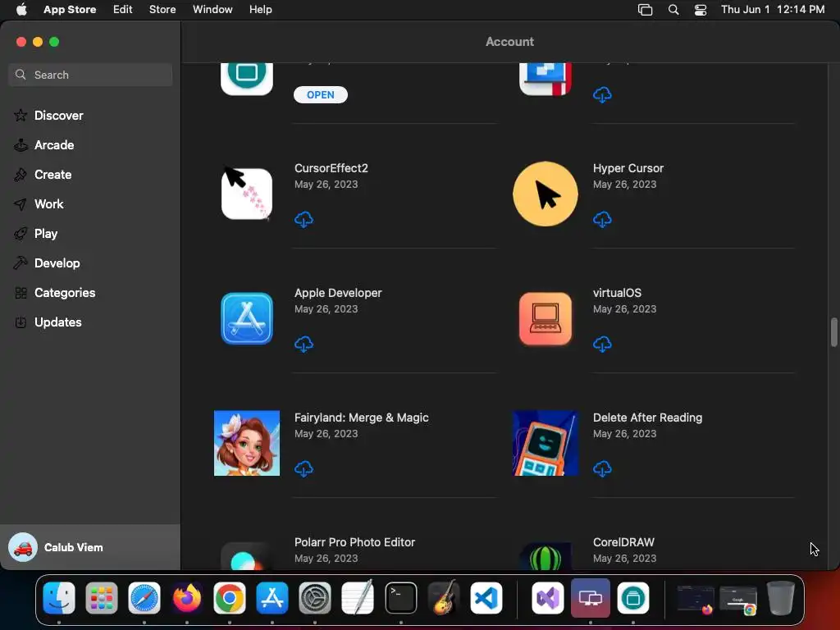Viewport: 840px width, 630px height.
Task: Click the date and time in menu bar
Action: click(773, 9)
